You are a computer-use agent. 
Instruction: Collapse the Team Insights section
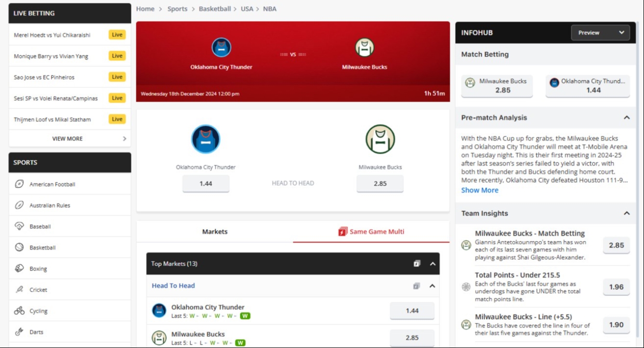click(x=627, y=213)
